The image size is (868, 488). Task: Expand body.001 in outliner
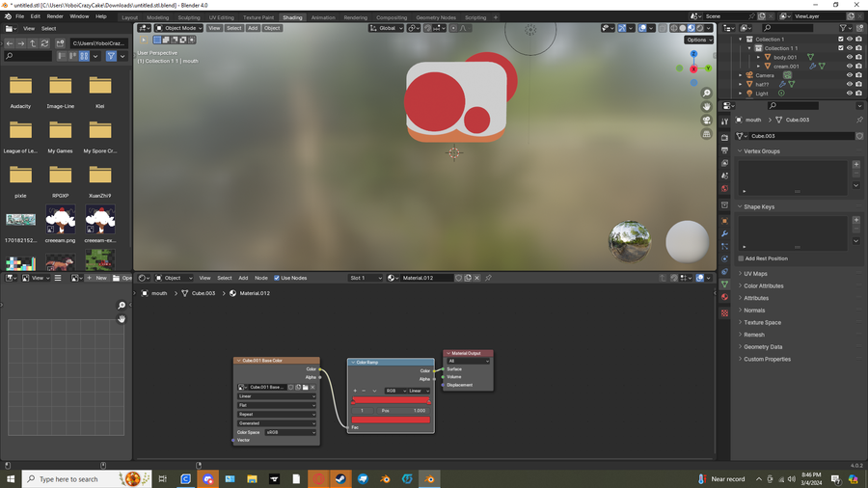(x=758, y=57)
